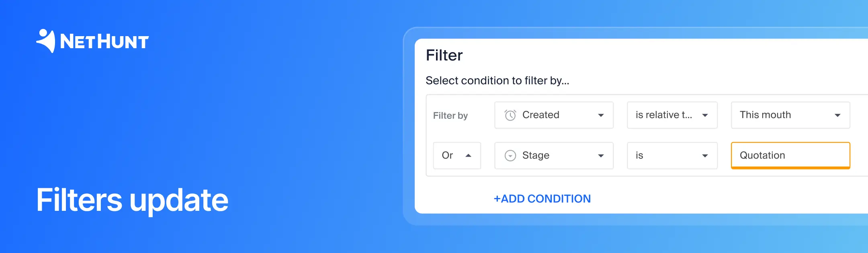Switch the 'is' condition for Stage
This screenshot has width=868, height=253.
[x=672, y=155]
